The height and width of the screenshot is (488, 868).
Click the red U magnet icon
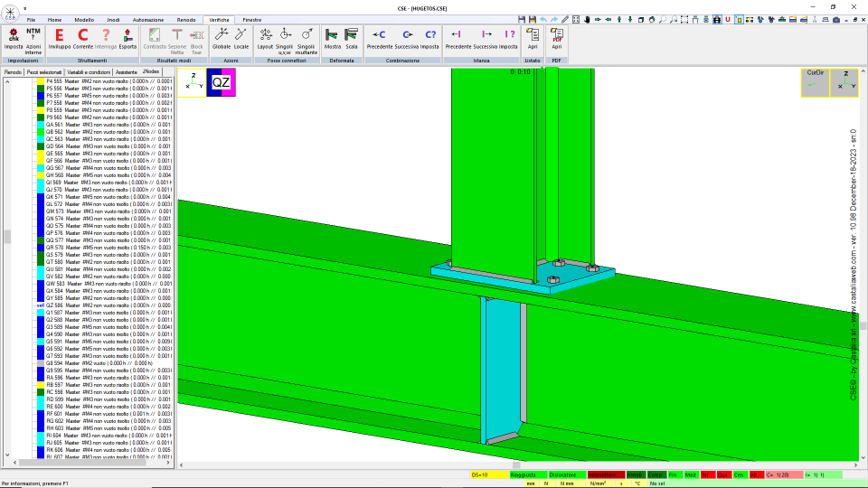(728, 19)
